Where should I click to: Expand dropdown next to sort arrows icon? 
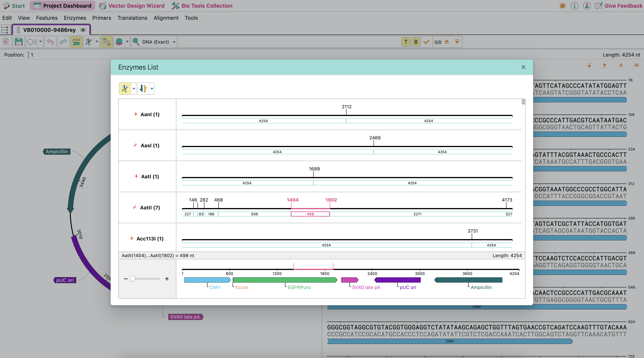coord(152,89)
